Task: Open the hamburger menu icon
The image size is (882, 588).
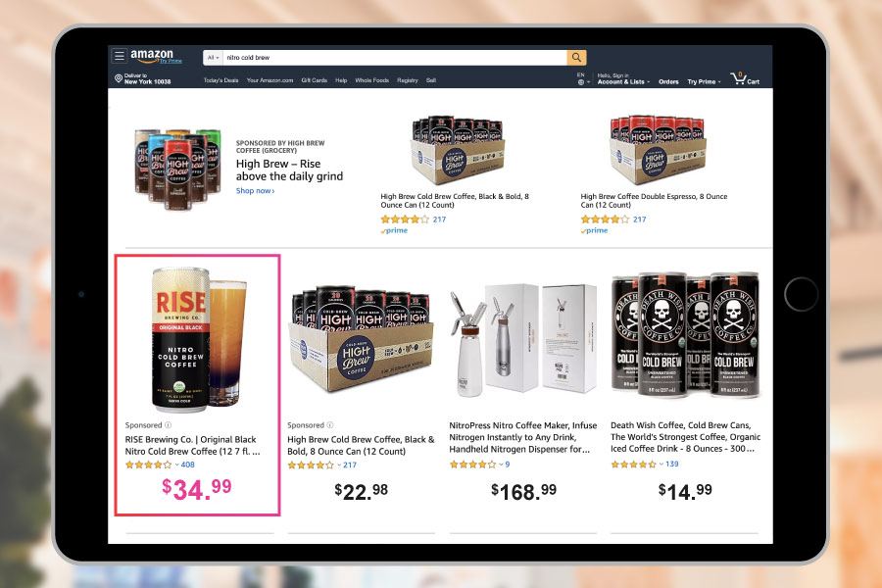Action: (120, 56)
